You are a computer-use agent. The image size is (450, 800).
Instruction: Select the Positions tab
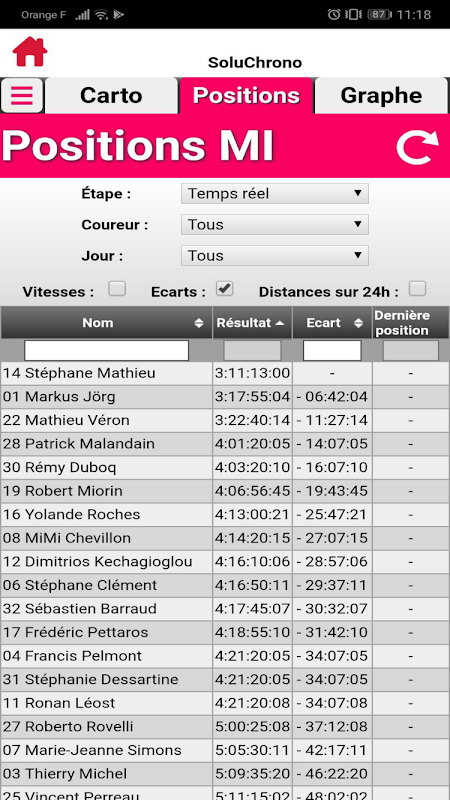click(246, 95)
